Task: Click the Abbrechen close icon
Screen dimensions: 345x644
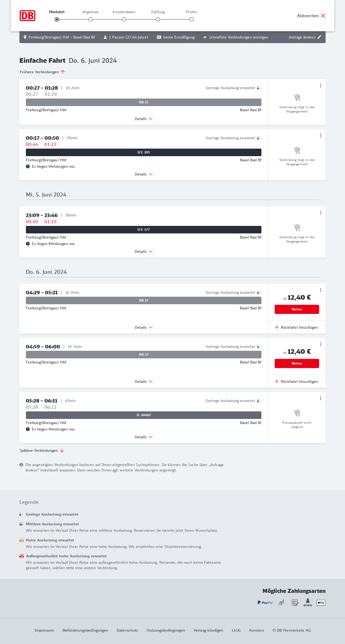Action: click(323, 16)
